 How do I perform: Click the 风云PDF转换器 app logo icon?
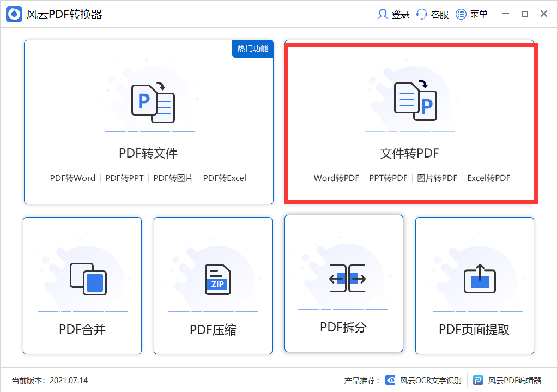[14, 14]
